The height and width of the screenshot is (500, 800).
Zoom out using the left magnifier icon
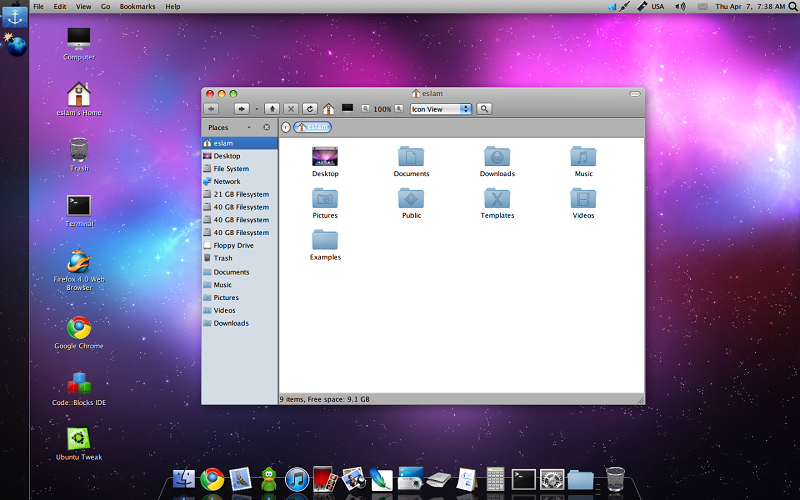pyautogui.click(x=366, y=108)
